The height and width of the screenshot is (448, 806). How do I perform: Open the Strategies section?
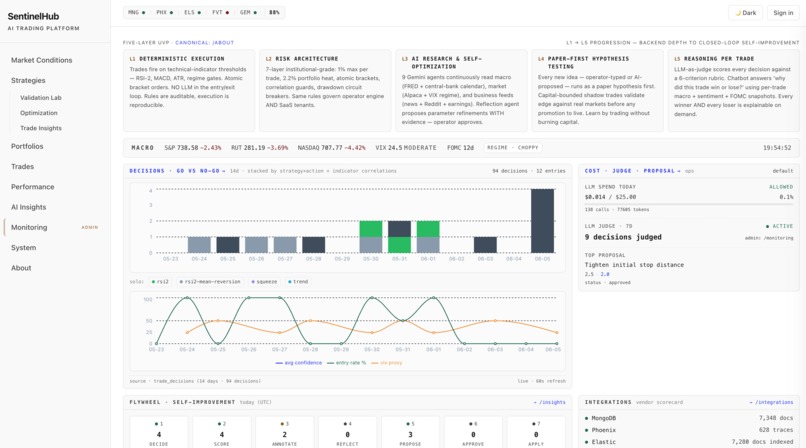[28, 80]
